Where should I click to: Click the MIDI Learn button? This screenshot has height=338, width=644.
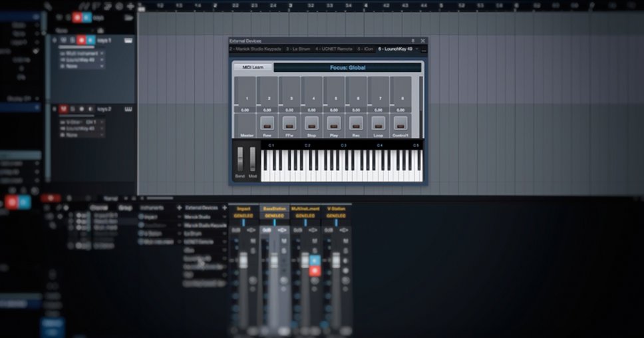pyautogui.click(x=253, y=67)
